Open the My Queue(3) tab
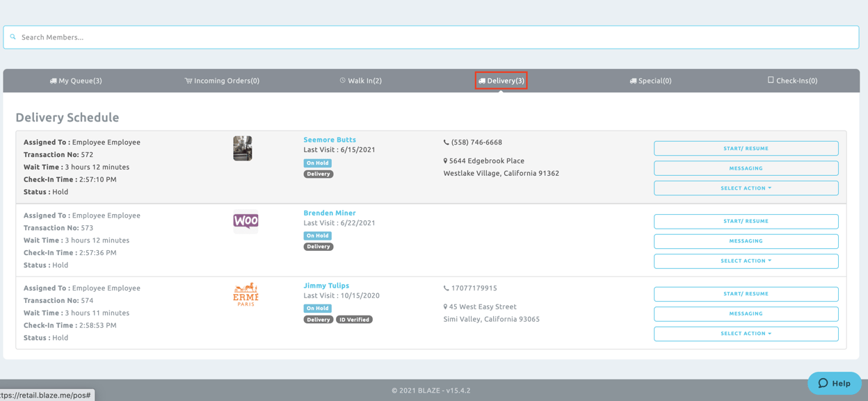This screenshot has height=401, width=868. point(76,81)
